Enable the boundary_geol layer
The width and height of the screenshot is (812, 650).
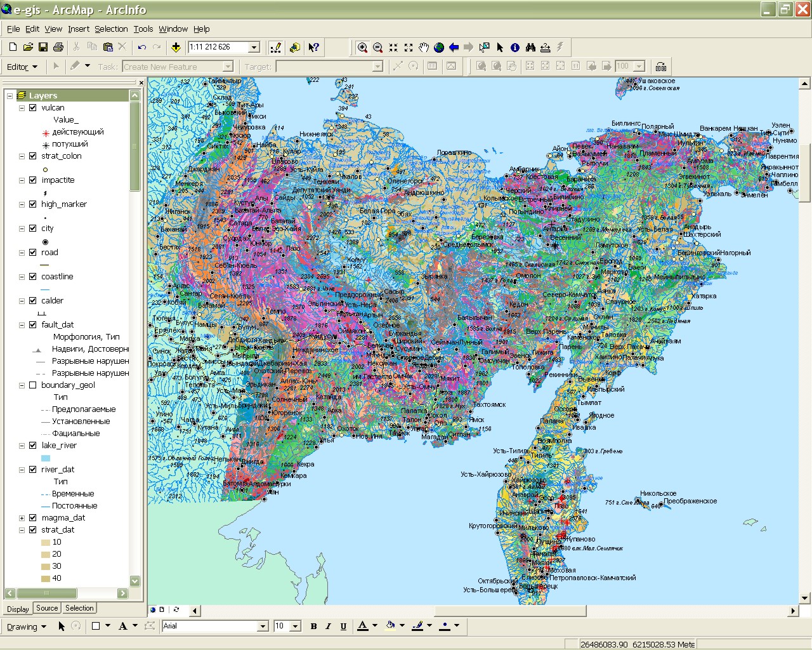click(x=33, y=385)
